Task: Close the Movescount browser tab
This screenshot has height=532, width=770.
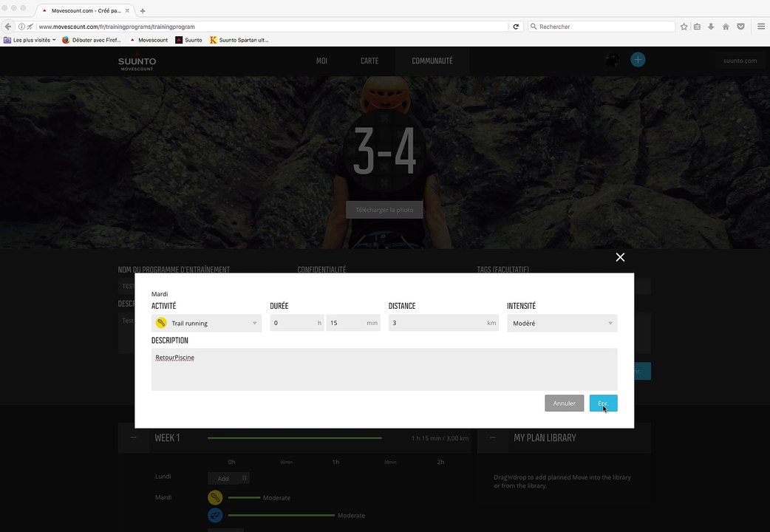Action: tap(127, 10)
